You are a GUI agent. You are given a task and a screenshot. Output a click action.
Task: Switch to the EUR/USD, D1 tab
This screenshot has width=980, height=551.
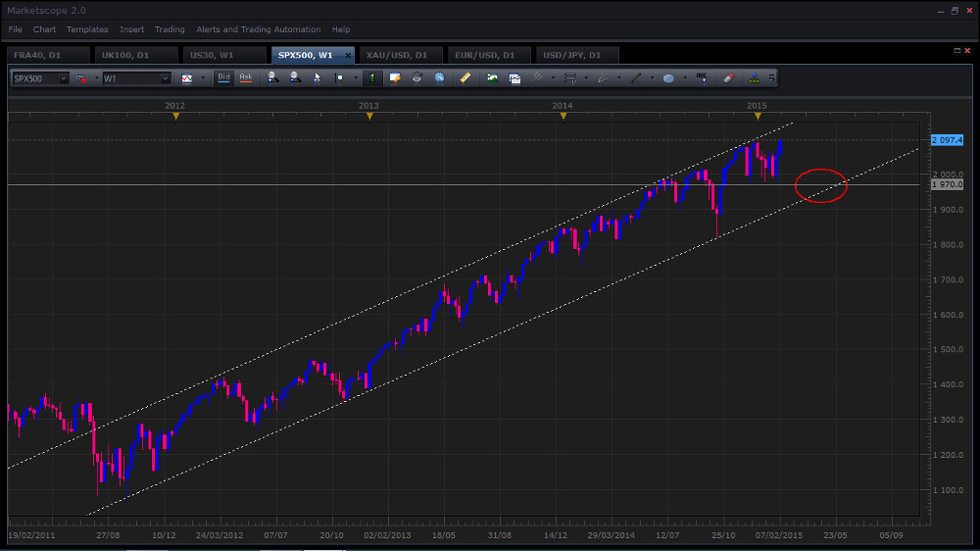pos(489,55)
